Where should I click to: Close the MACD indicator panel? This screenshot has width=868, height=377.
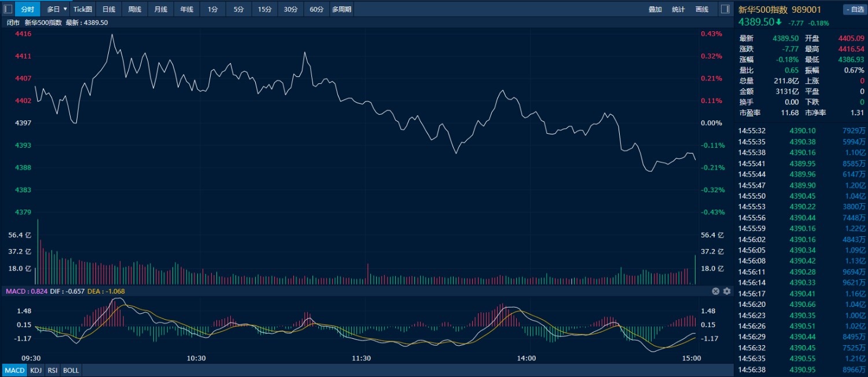tap(716, 291)
